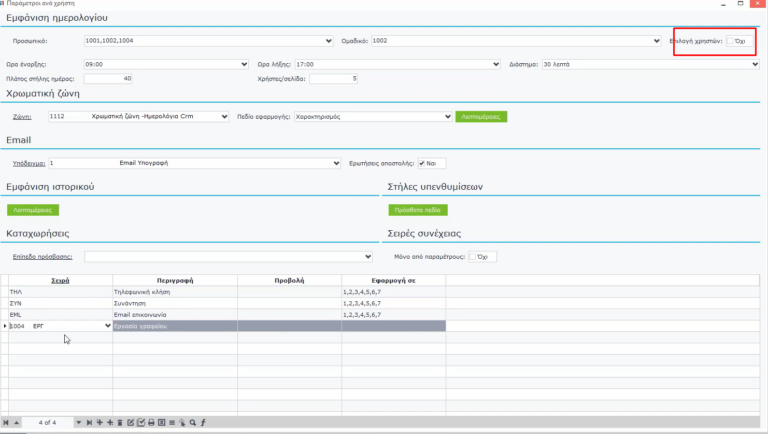Click the edit row pencil icon
Image resolution: width=768 pixels, height=434 pixels.
(130, 422)
